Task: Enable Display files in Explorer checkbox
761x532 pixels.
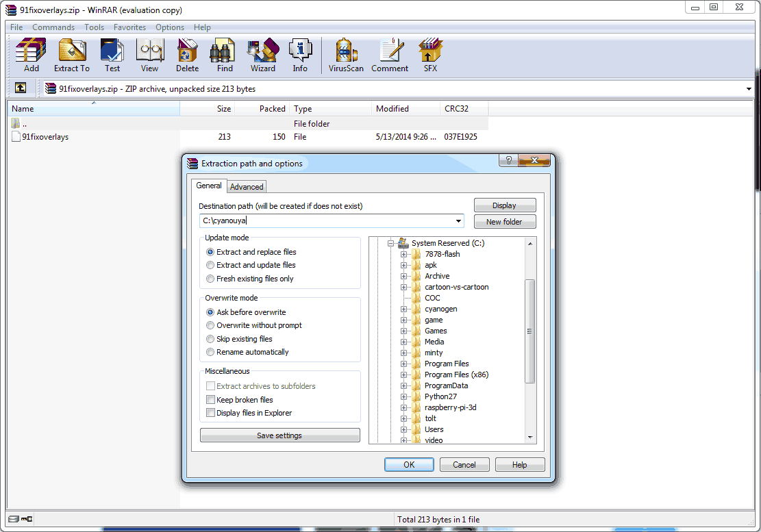Action: click(x=211, y=413)
